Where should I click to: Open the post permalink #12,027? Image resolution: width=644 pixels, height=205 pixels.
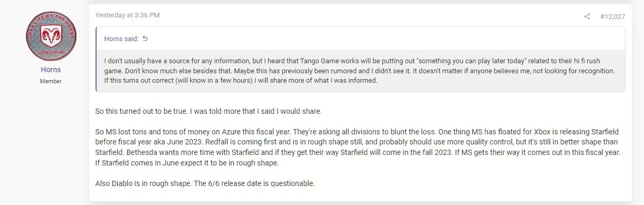click(x=613, y=17)
